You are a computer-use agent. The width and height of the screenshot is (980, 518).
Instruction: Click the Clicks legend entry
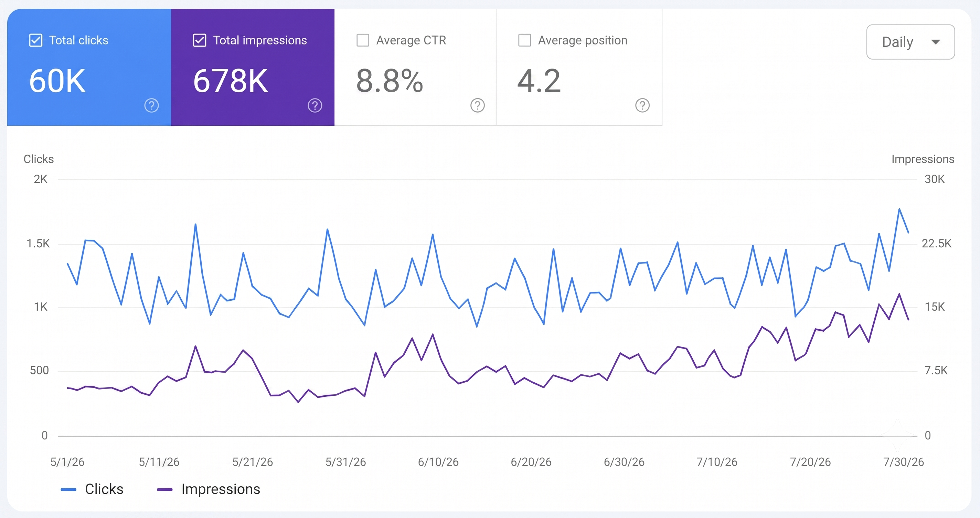(92, 489)
